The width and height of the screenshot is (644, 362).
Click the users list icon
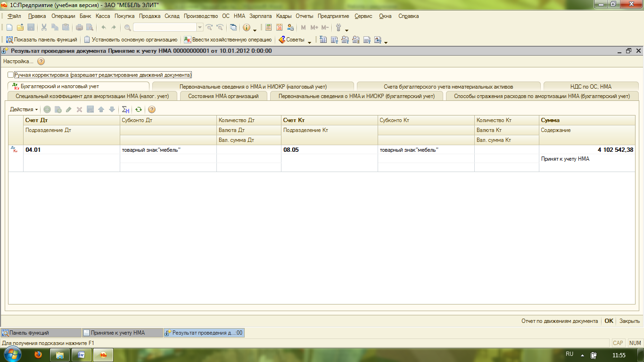(290, 28)
